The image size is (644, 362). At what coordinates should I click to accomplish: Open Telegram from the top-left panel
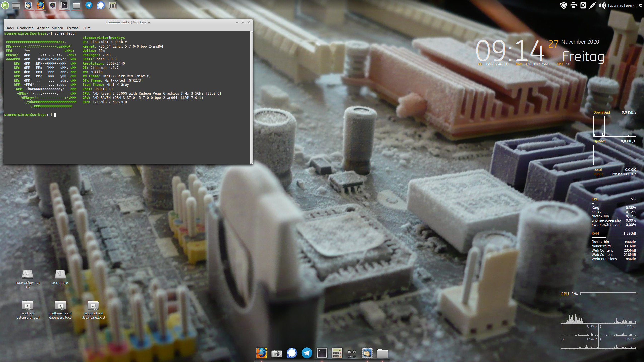[x=89, y=5]
